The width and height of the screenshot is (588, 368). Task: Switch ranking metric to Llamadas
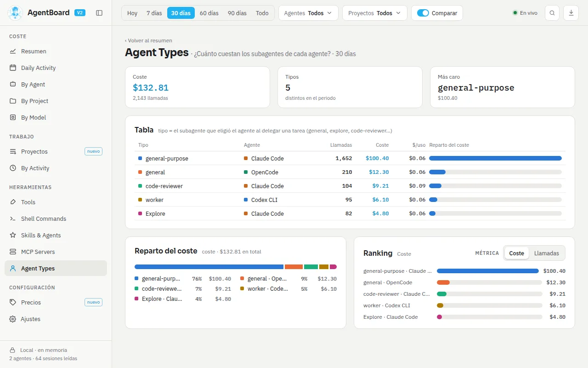click(x=547, y=253)
